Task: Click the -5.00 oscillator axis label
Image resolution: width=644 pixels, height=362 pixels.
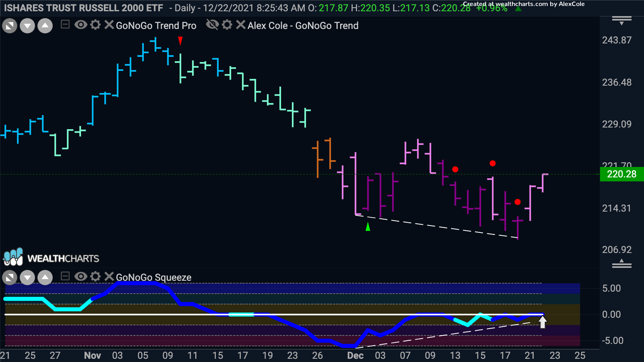Action: click(x=612, y=341)
